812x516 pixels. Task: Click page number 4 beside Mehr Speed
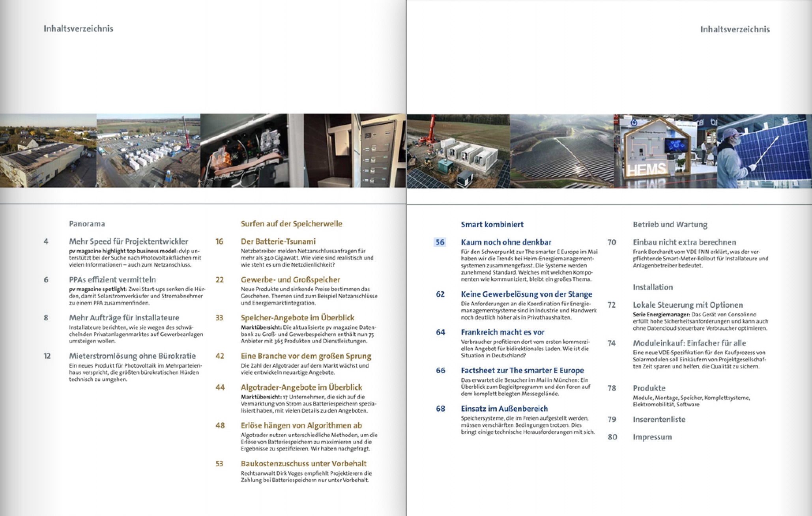[46, 241]
